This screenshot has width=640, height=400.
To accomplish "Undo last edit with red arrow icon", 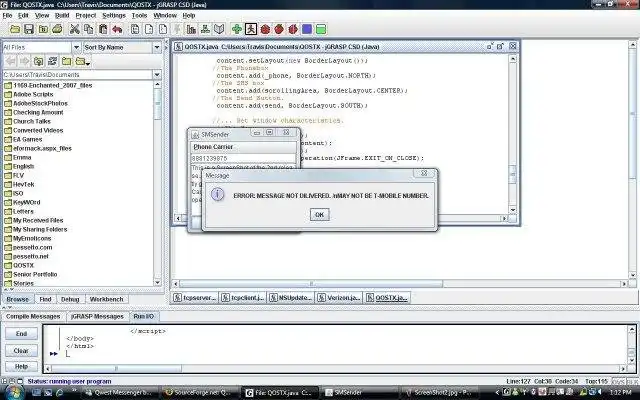I will coord(117,29).
